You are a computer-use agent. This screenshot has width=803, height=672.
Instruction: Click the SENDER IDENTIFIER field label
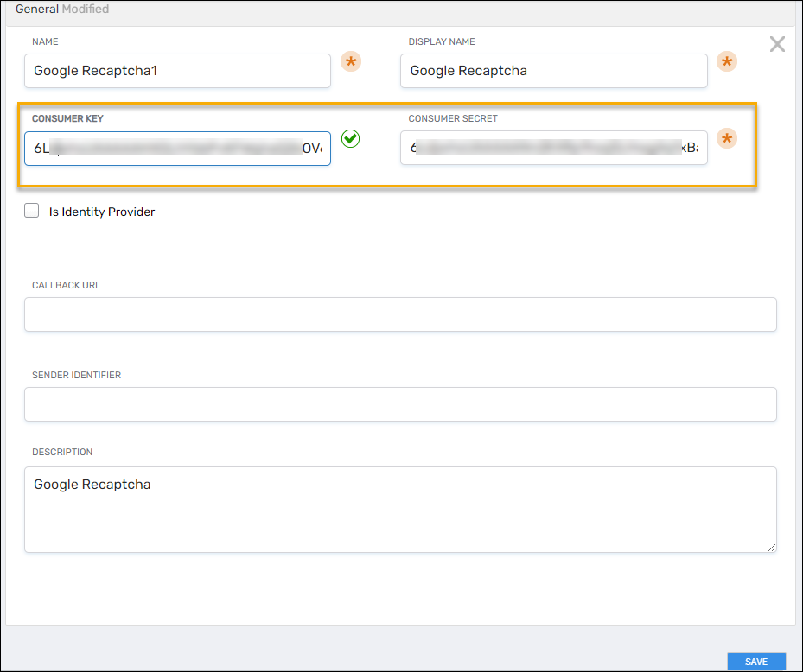coord(76,375)
